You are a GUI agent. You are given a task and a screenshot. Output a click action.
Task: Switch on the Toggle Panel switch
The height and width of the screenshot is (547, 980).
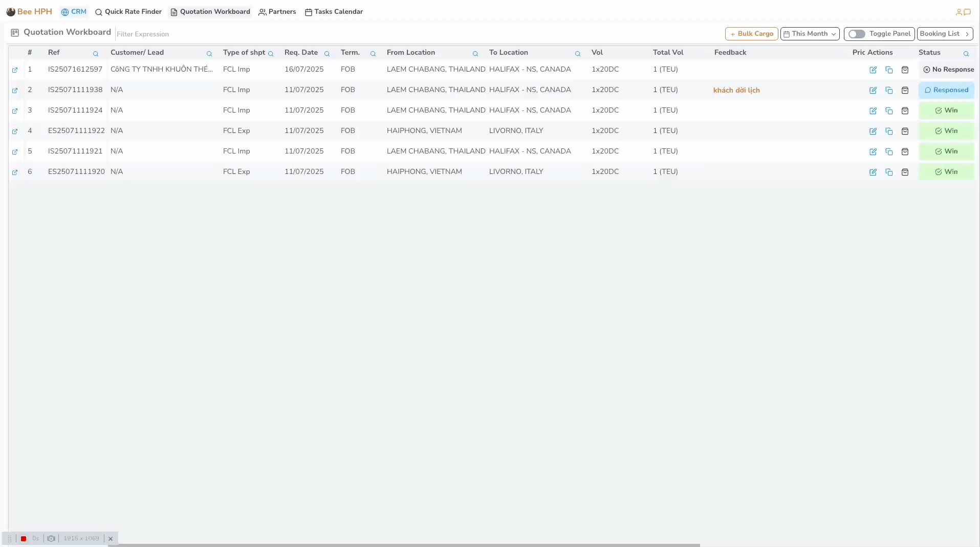click(857, 34)
